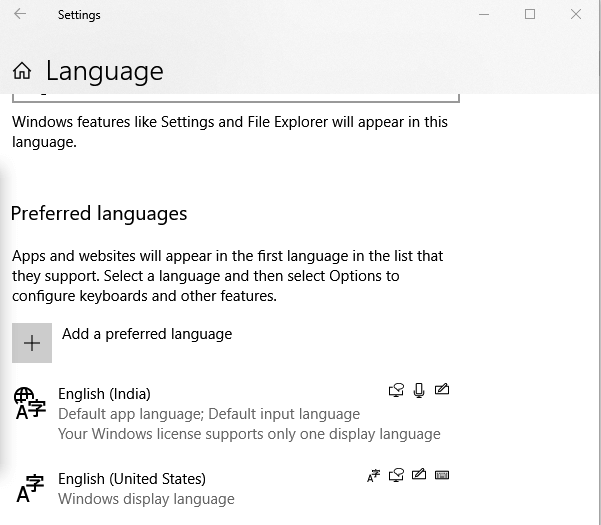Click the Windows features like Settings and File Explorer description
The height and width of the screenshot is (525, 601).
click(x=230, y=132)
